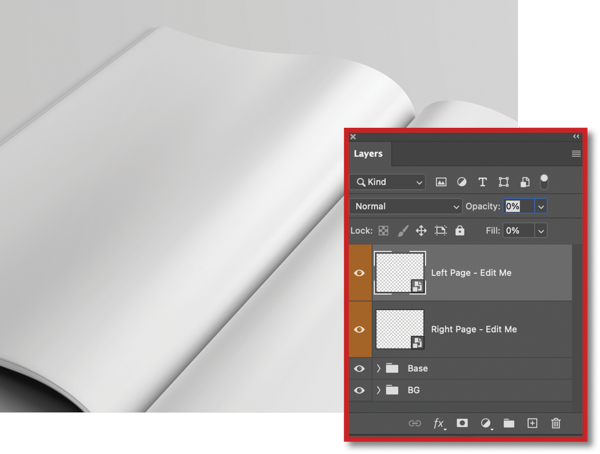Click the Fill value field
The height and width of the screenshot is (454, 600).
point(518,231)
